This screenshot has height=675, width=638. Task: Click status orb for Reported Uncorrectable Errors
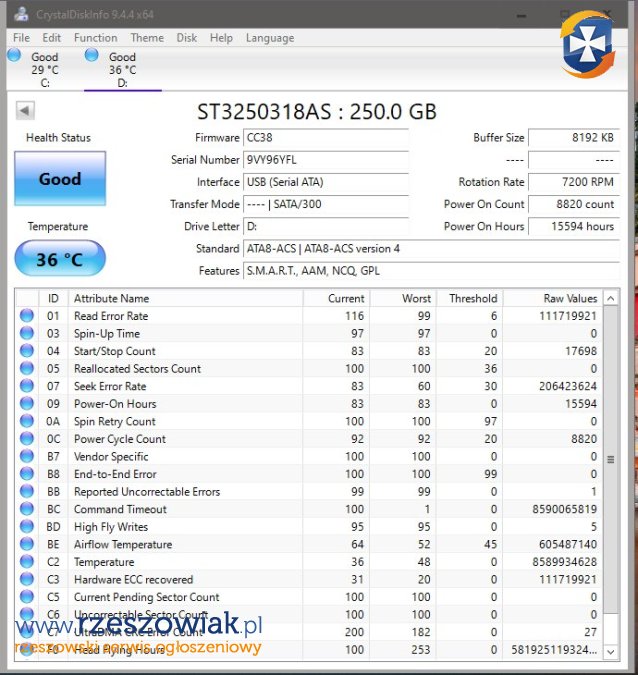(27, 492)
